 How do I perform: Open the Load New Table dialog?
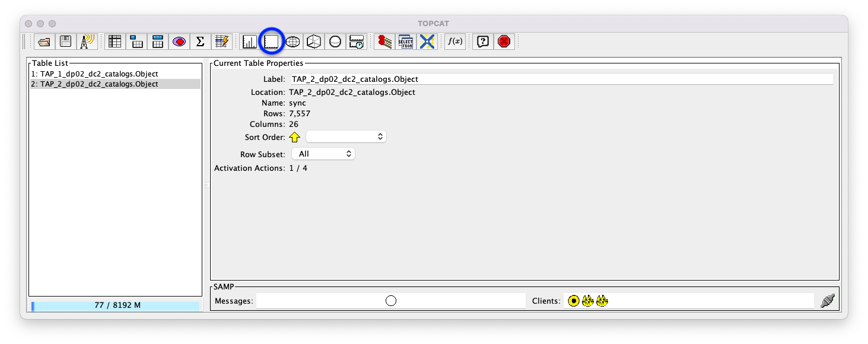(x=44, y=41)
